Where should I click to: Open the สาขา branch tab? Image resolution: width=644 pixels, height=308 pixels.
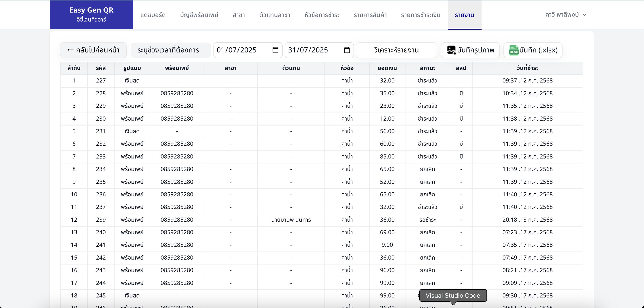point(239,15)
